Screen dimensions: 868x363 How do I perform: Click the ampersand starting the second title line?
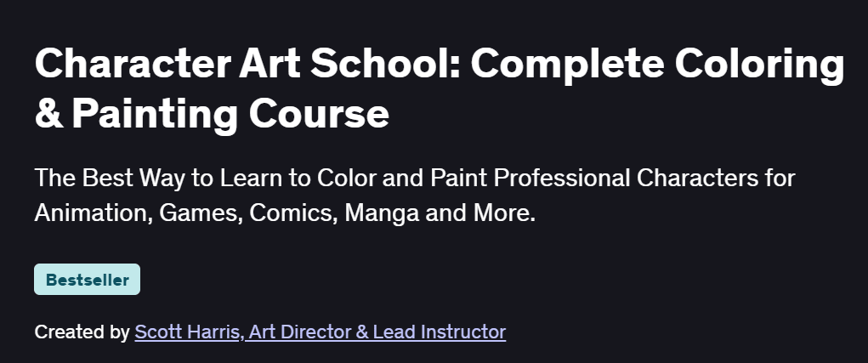point(48,114)
